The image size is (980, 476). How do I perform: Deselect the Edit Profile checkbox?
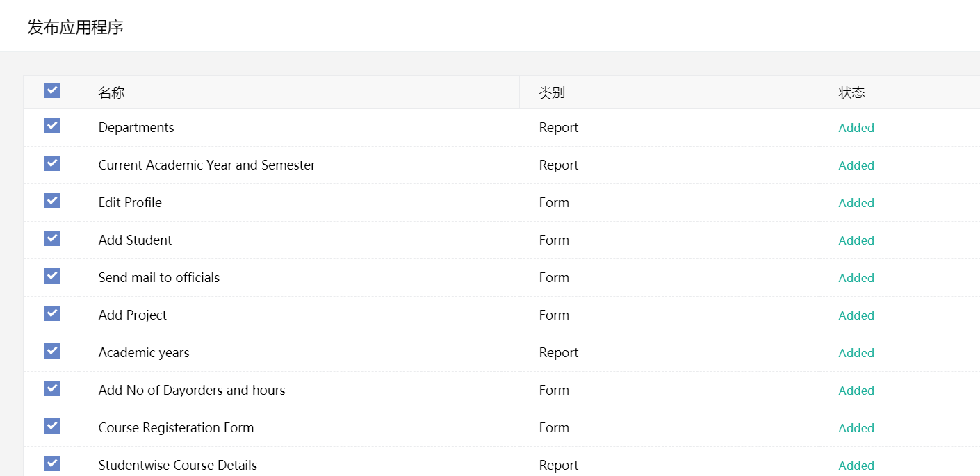pyautogui.click(x=52, y=201)
